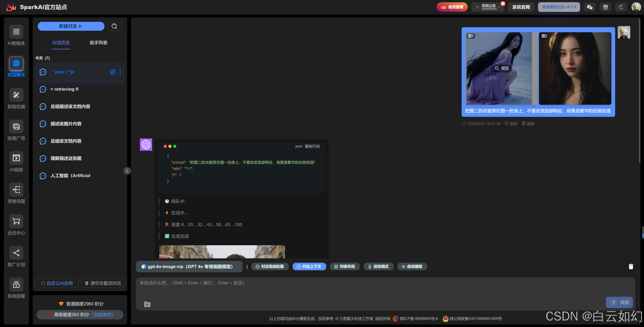
Task: Click the file upload folder icon
Action: click(147, 304)
